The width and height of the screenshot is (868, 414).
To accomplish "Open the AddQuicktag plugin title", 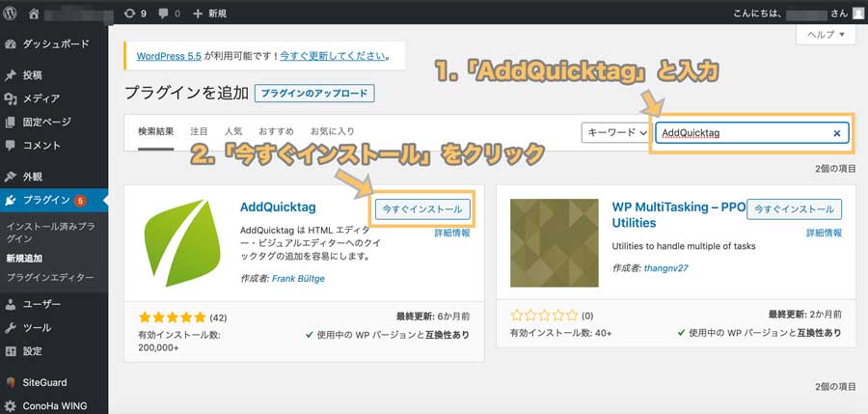I will pyautogui.click(x=278, y=207).
